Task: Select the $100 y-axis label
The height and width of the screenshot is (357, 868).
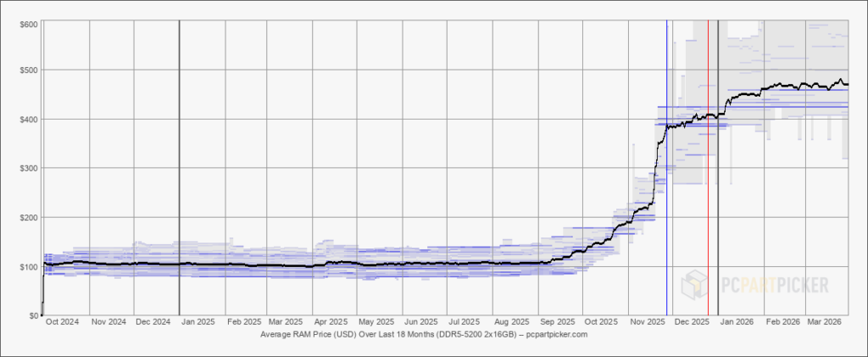Action: click(28, 266)
